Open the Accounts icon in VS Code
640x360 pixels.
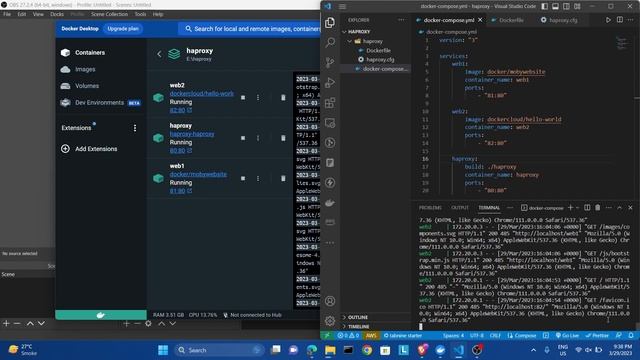pos(330,301)
